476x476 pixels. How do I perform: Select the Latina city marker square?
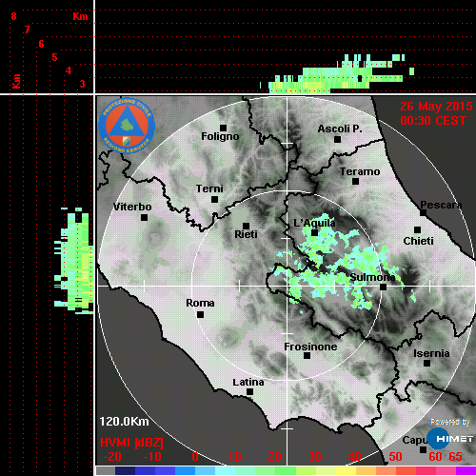coord(249,391)
